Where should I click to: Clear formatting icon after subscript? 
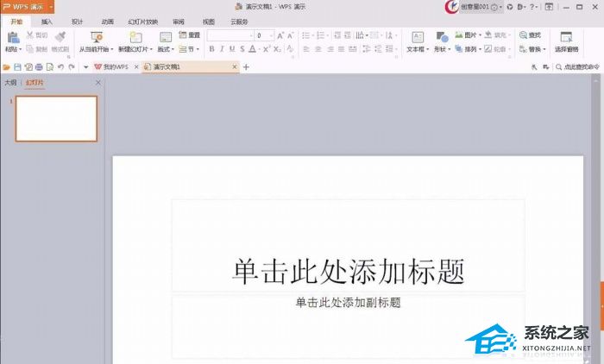(290, 49)
